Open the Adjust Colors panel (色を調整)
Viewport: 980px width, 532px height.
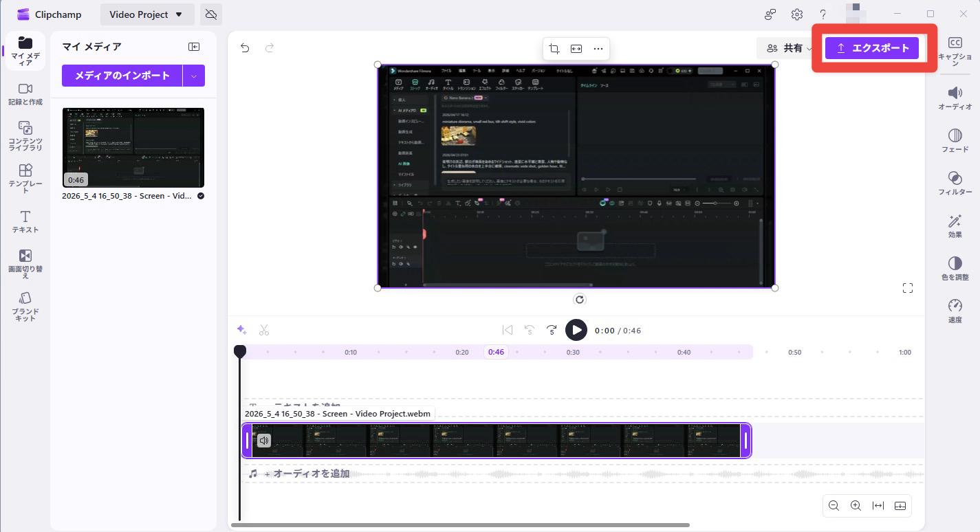coord(955,269)
